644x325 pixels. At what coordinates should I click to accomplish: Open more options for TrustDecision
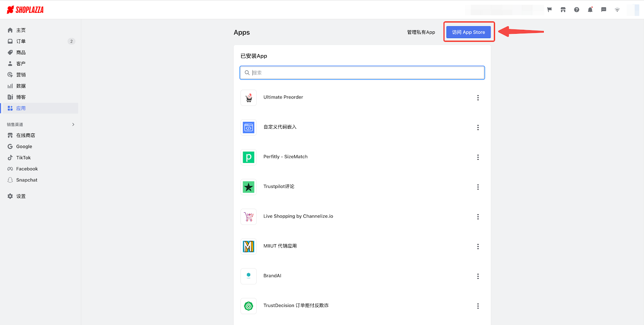coord(478,306)
